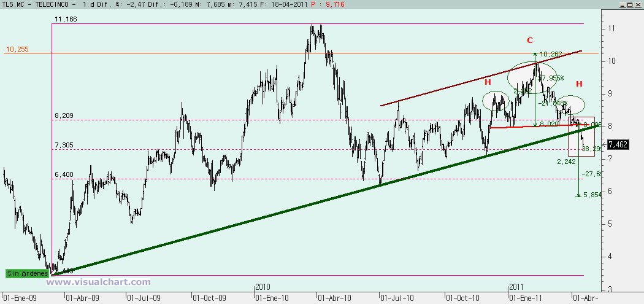Click the green '5,854' target price label
The width and height of the screenshot is (644, 304).
point(591,195)
